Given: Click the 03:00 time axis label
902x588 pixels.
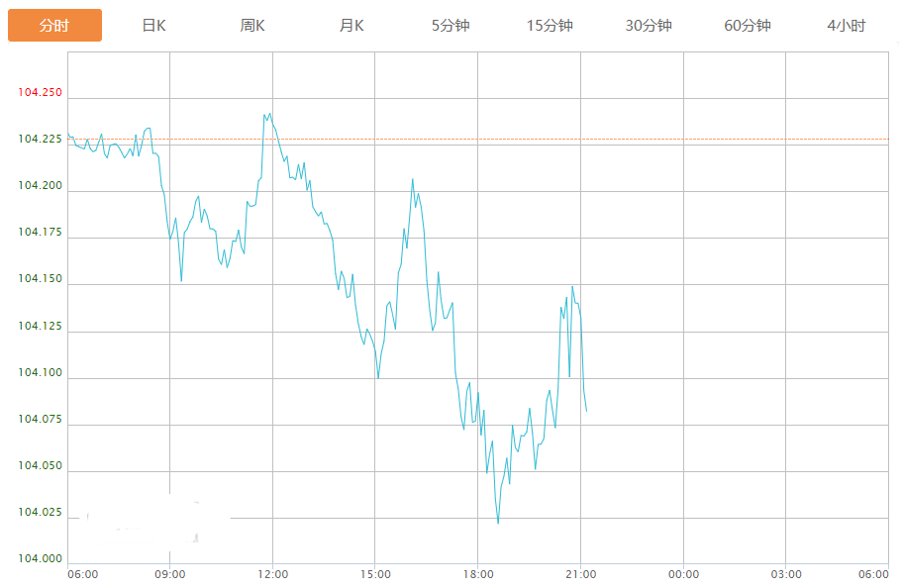Looking at the screenshot, I should click(x=786, y=574).
